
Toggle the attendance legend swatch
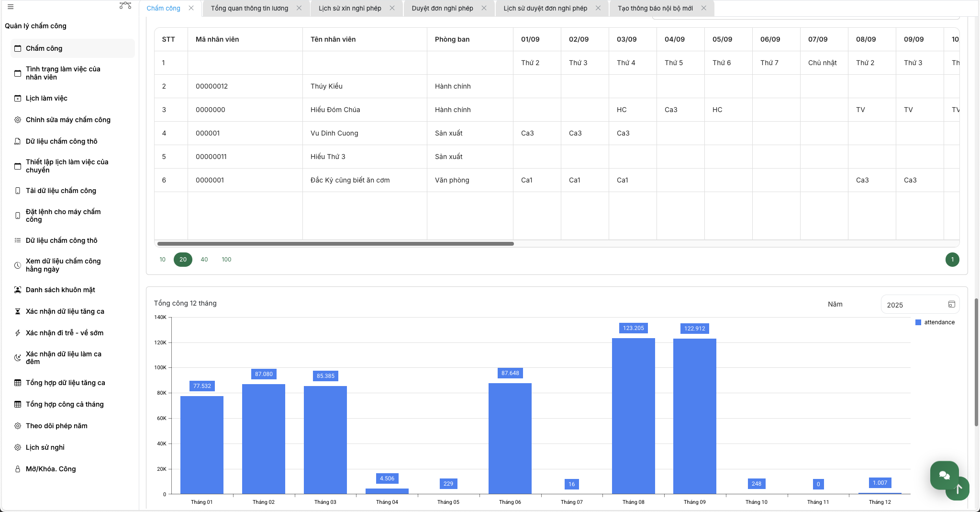(x=918, y=322)
